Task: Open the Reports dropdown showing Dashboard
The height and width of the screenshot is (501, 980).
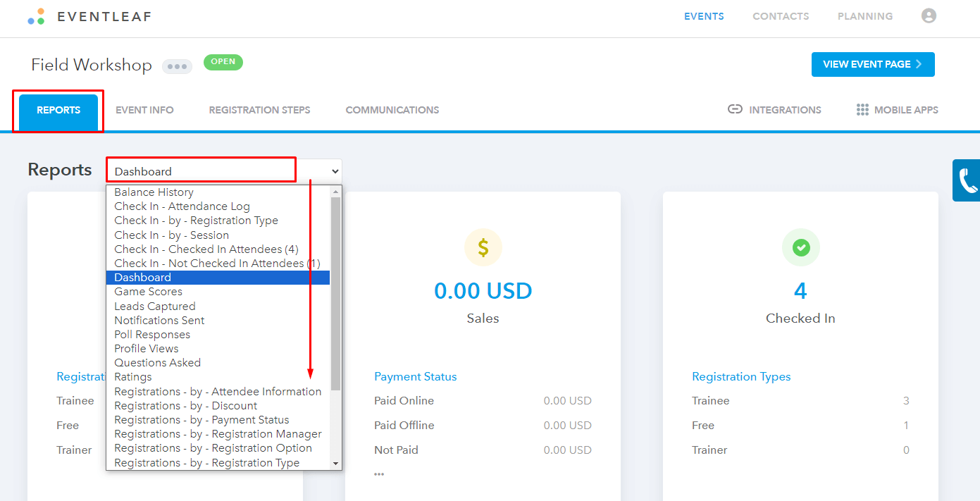Action: coord(224,171)
